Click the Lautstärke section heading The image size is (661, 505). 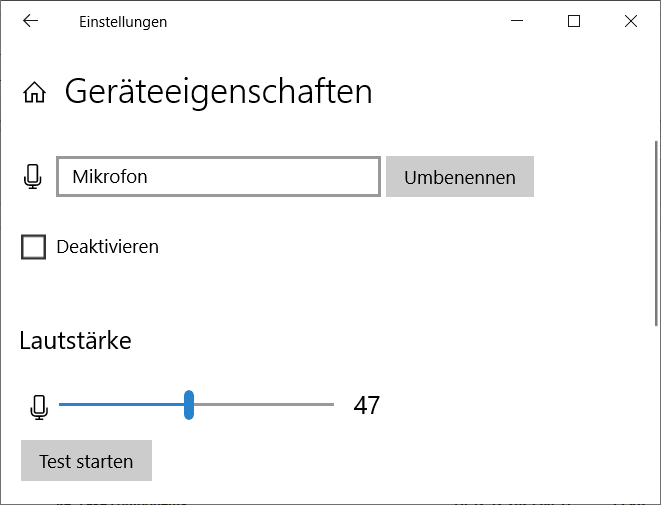(75, 341)
